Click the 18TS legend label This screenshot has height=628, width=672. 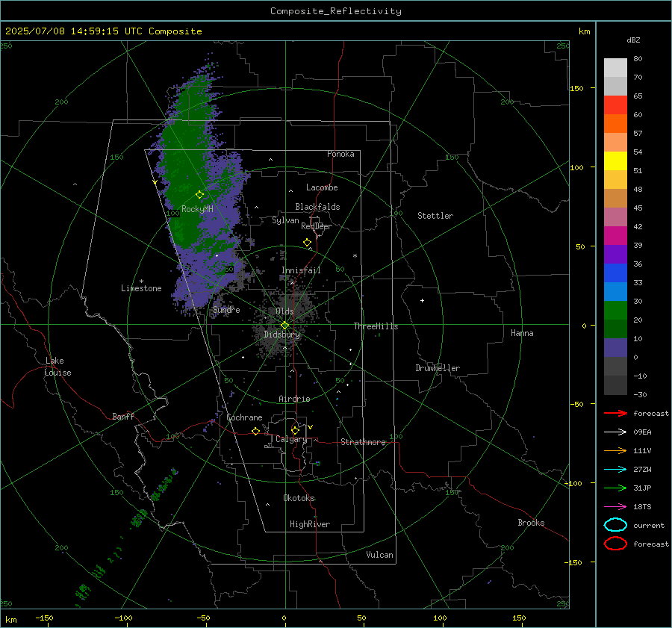click(x=642, y=507)
